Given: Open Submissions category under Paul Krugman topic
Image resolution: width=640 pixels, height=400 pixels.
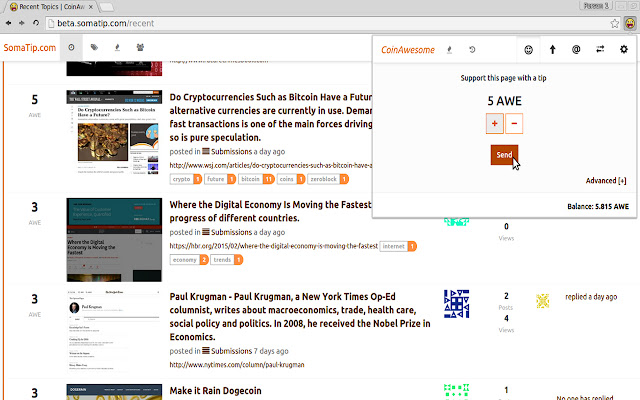Looking at the screenshot, I should tap(227, 351).
